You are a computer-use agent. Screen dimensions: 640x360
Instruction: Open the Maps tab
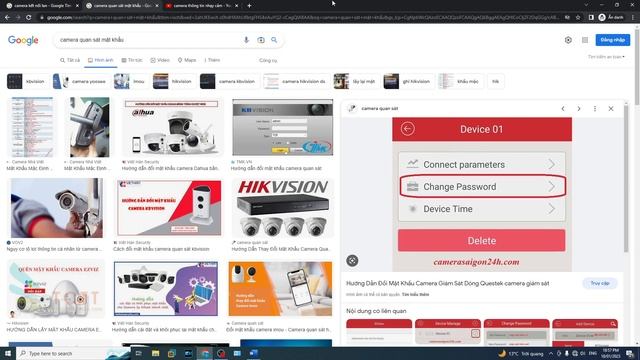tap(187, 60)
